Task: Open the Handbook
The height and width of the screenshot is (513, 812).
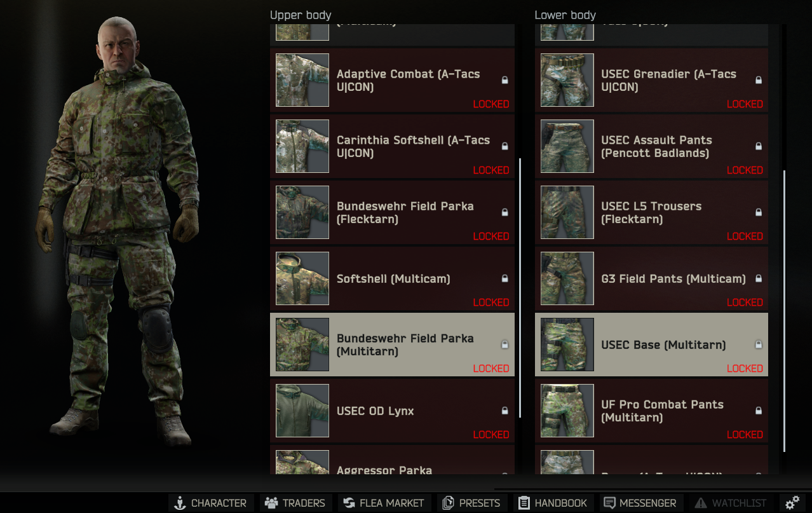Action: 553,503
